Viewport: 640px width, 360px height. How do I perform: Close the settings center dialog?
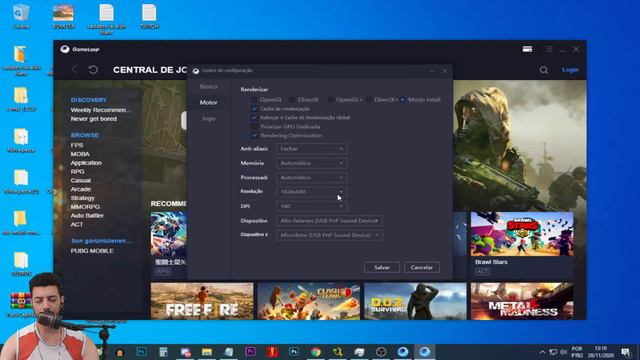tap(445, 71)
